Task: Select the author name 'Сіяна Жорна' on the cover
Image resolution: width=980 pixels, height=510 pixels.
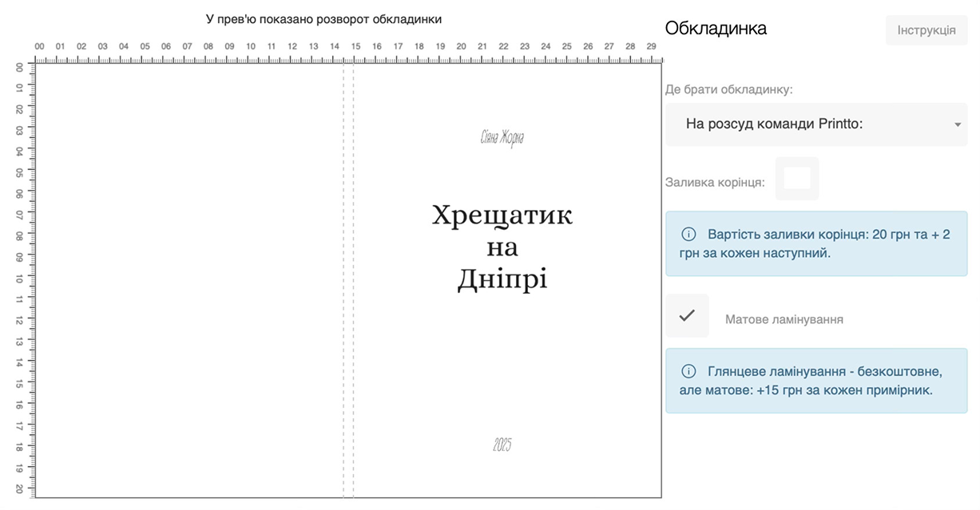Action: (502, 138)
